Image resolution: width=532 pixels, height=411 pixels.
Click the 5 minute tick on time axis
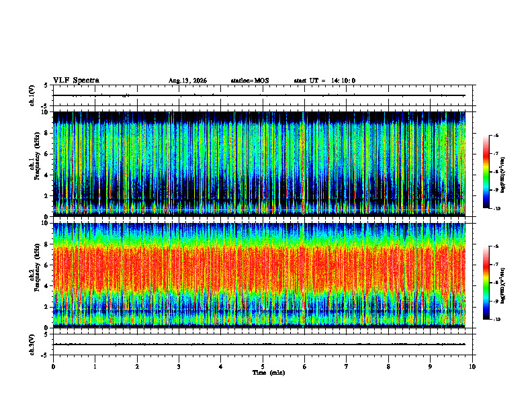coord(263,367)
